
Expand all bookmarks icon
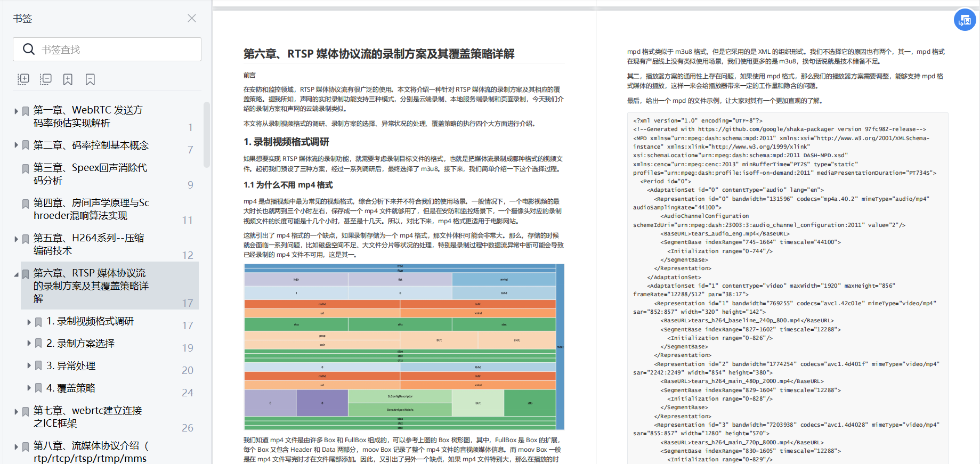pyautogui.click(x=23, y=79)
